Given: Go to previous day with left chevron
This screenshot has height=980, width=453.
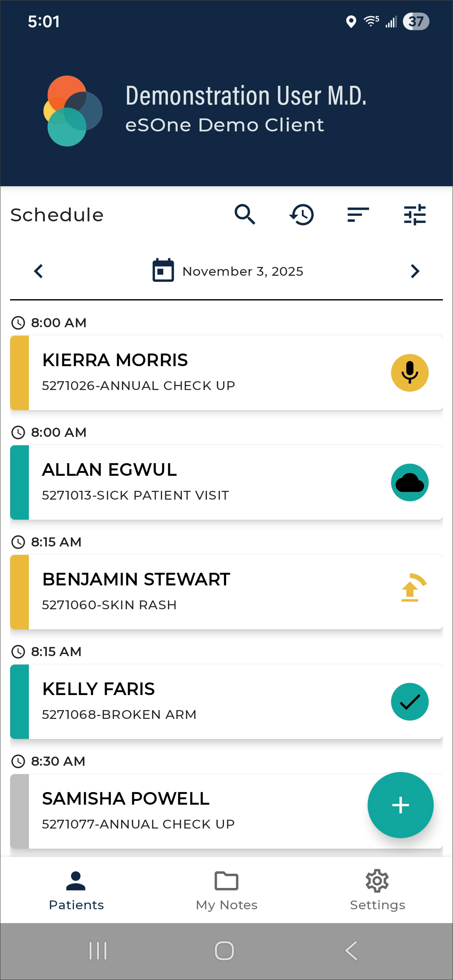Looking at the screenshot, I should (x=39, y=271).
